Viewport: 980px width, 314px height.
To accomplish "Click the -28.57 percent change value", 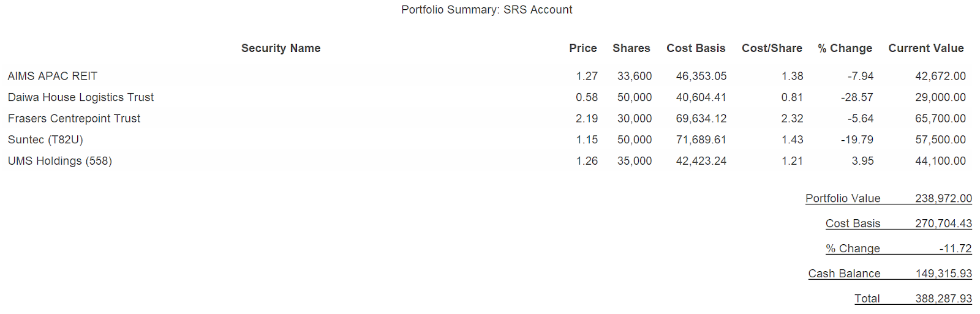I will tap(857, 97).
